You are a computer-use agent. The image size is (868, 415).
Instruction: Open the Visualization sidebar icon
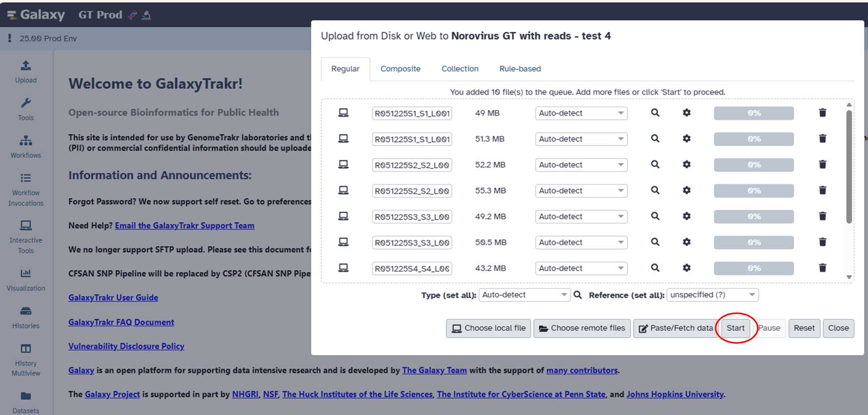26,279
